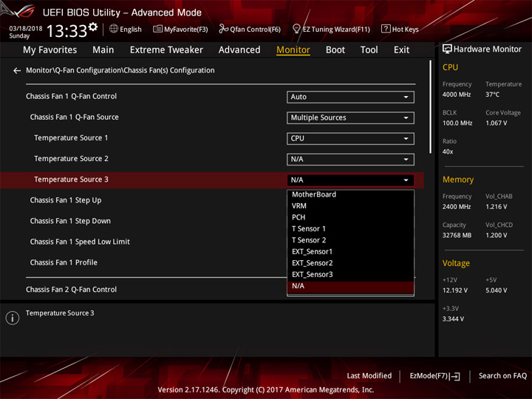Switch to the Main tab
Viewport: 532px width, 399px height.
coord(103,50)
